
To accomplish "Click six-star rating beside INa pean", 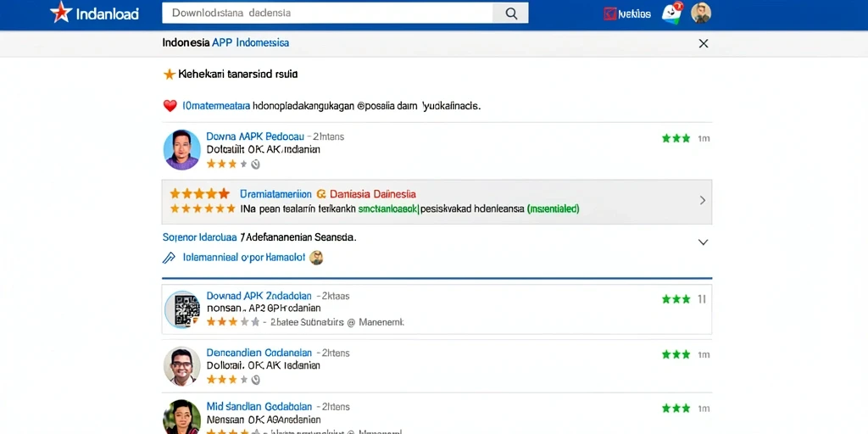I will point(203,209).
